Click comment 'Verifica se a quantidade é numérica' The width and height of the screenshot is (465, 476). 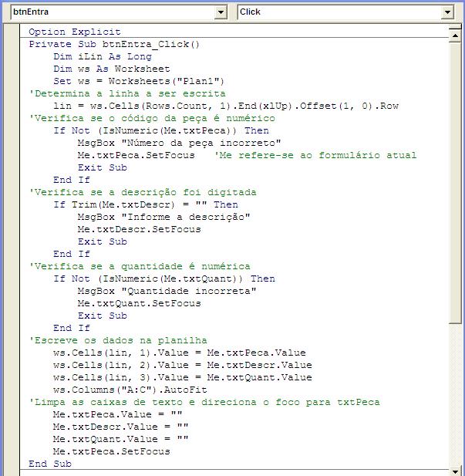click(140, 266)
